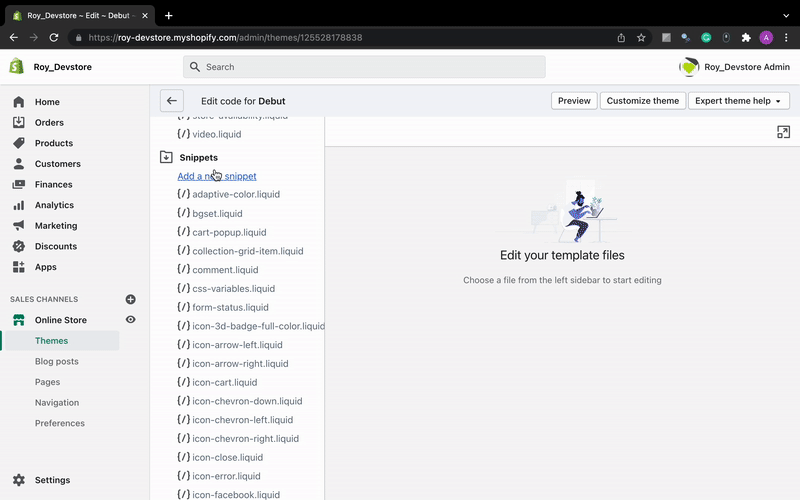800x500 pixels.
Task: Open icon-cart.liquid snippet
Action: [217, 382]
